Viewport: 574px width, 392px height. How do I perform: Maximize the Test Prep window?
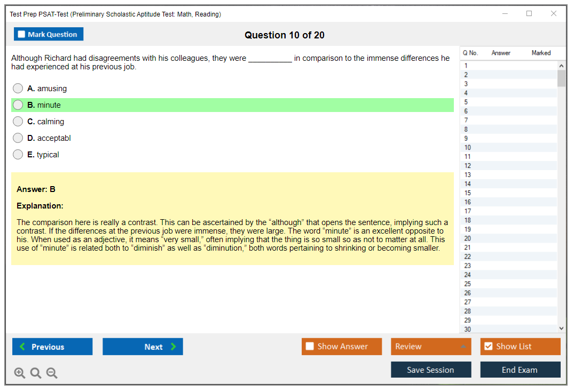tap(529, 14)
